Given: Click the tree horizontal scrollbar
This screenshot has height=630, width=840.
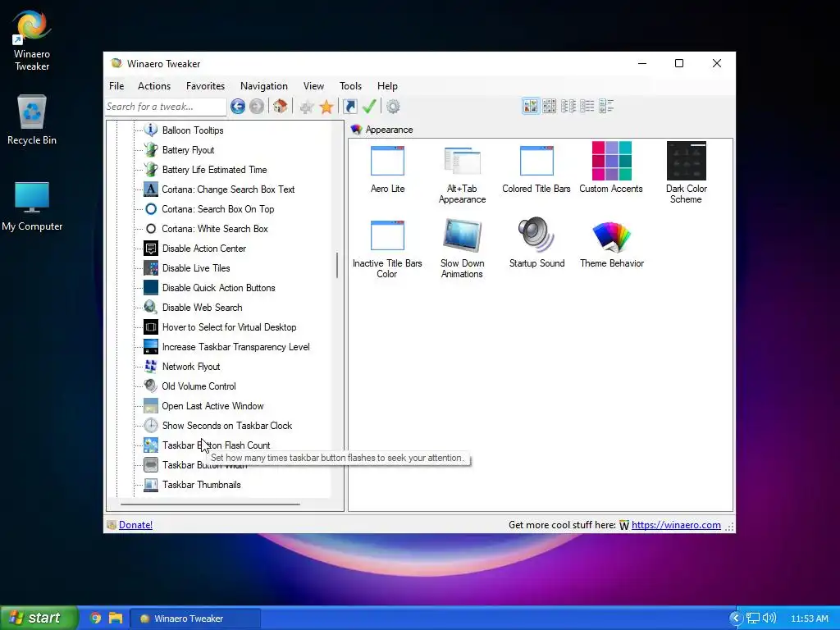Looking at the screenshot, I should (210, 504).
